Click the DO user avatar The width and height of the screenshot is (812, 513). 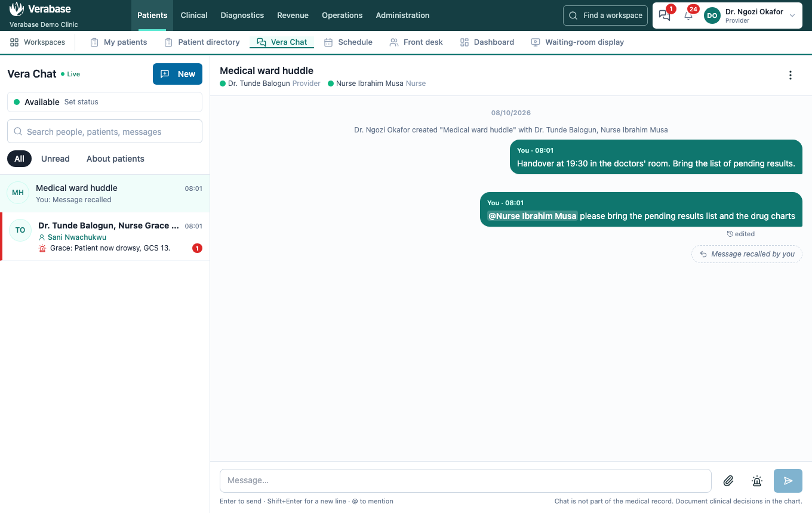(712, 16)
